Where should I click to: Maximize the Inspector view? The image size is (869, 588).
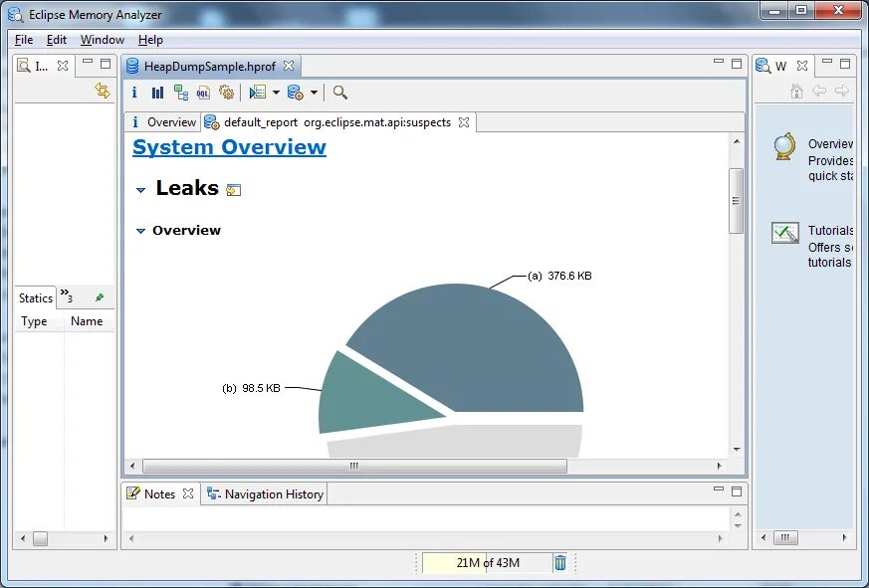click(106, 64)
